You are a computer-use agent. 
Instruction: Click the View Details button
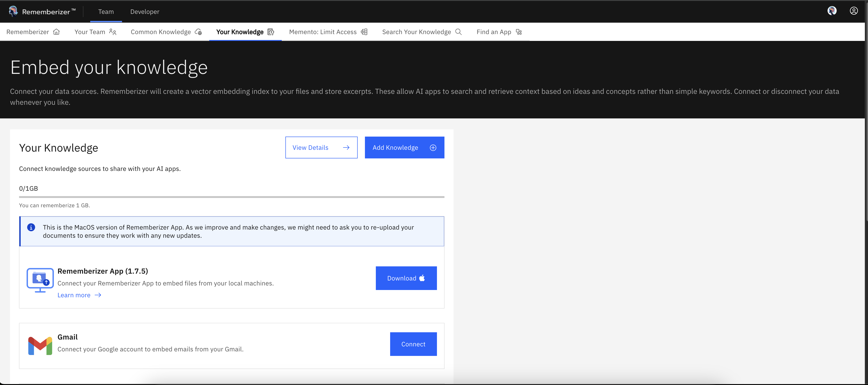(321, 147)
